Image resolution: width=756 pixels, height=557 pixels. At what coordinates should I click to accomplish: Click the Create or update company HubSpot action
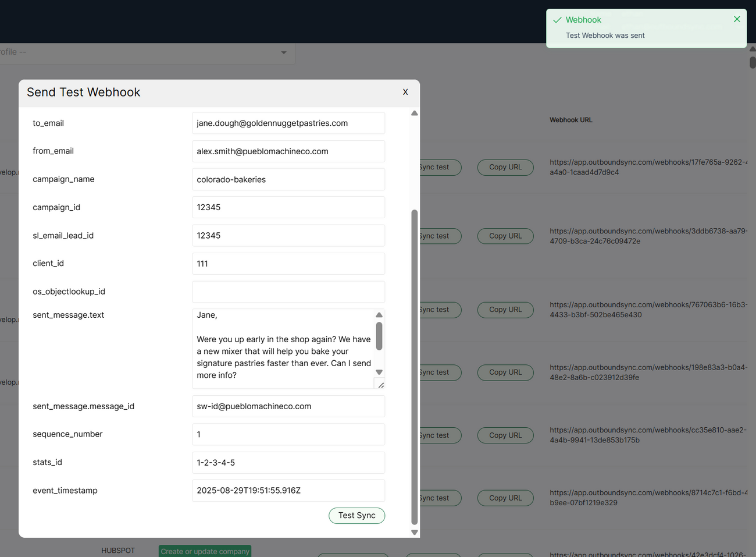point(205,550)
